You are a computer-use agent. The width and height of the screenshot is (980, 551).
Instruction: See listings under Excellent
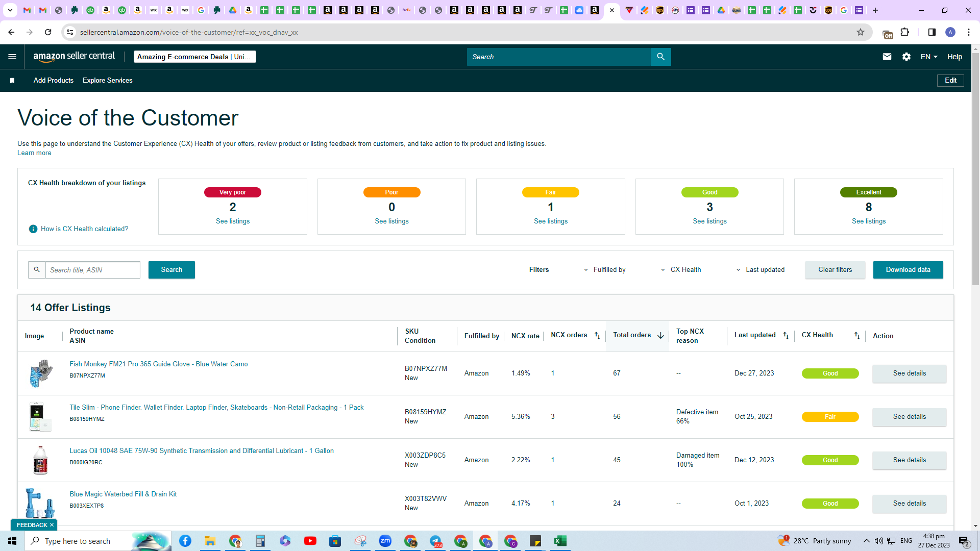pos(869,221)
